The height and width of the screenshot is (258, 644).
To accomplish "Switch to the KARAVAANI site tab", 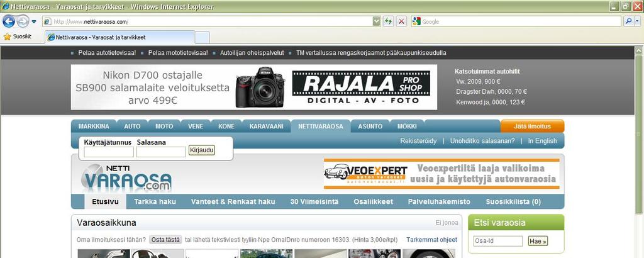I will [x=266, y=126].
